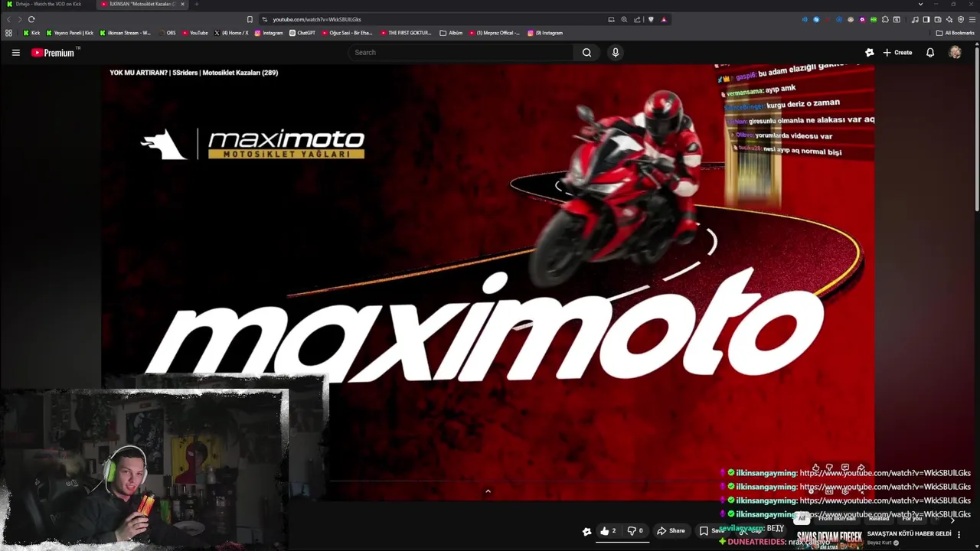Image resolution: width=980 pixels, height=551 pixels.
Task: Open the sparkle icon left of like button
Action: point(586,531)
